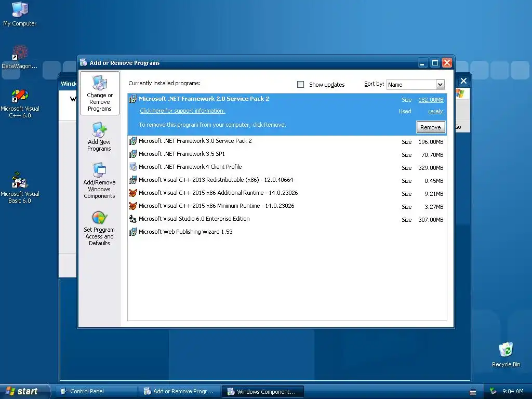Select Microsoft .NET Framework 4 Client Profile
Screen dimensions: 532x399
(x=287, y=167)
